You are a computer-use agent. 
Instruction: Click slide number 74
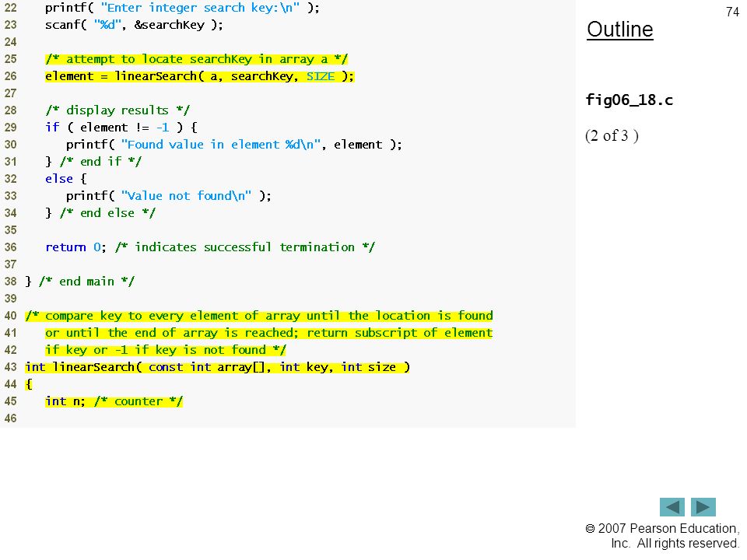click(732, 12)
